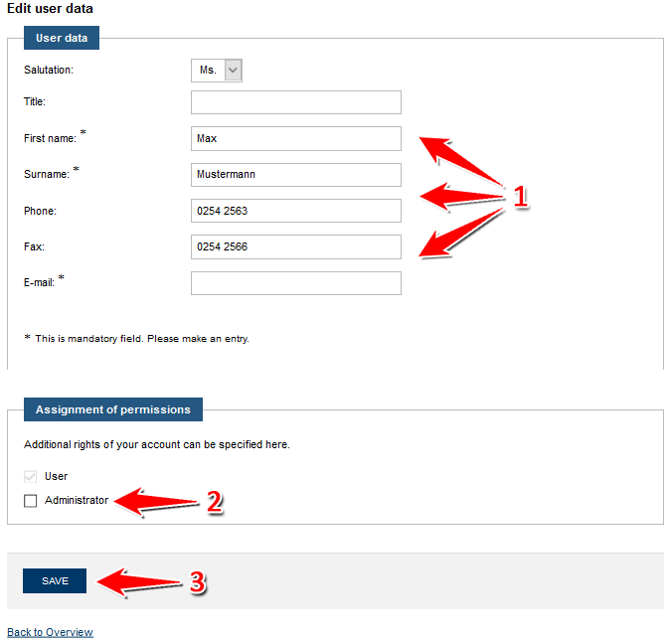Click the E-mail label
The image size is (671, 644).
(x=40, y=282)
